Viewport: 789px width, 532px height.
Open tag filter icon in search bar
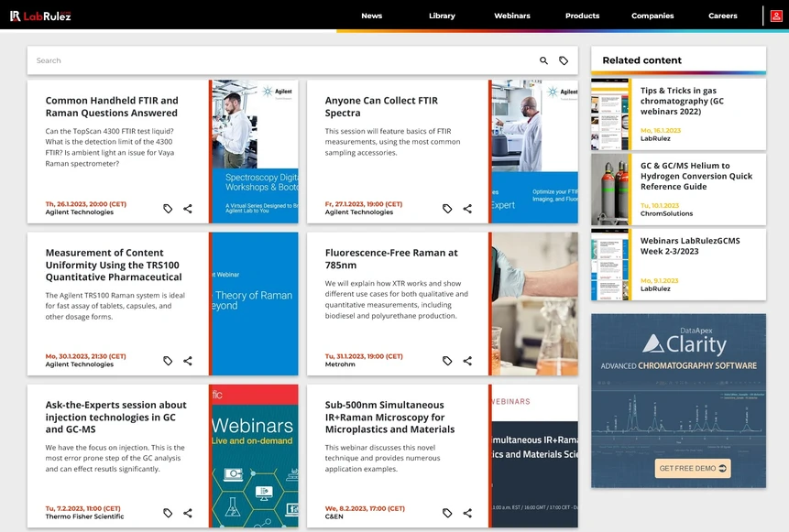pyautogui.click(x=564, y=60)
